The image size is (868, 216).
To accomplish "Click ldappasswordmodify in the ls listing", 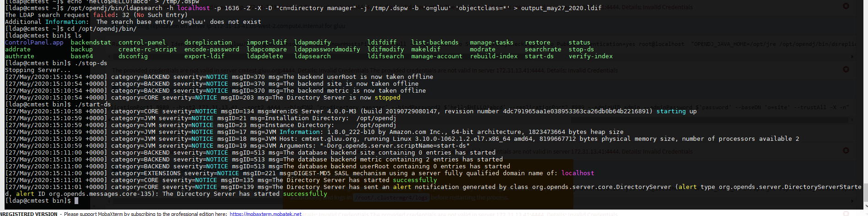I will (x=327, y=49).
